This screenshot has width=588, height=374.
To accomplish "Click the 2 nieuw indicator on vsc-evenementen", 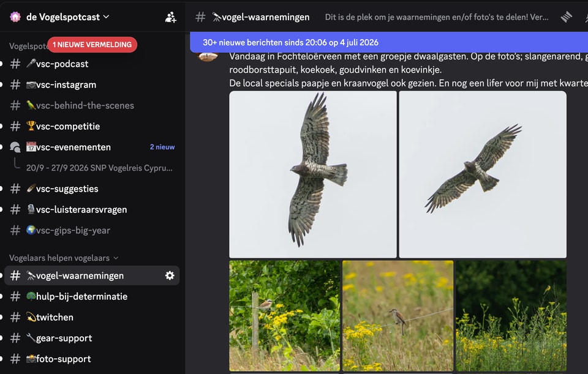I will (x=162, y=148).
